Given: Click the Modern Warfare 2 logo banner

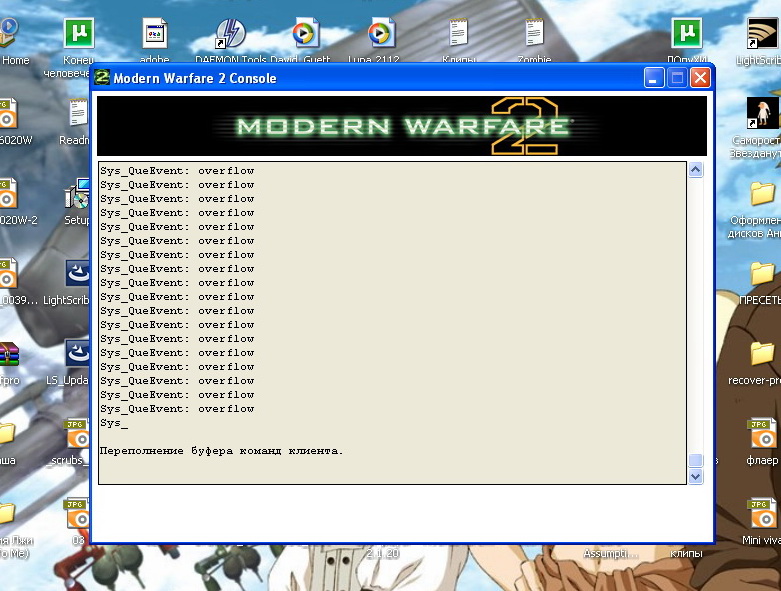Looking at the screenshot, I should tap(401, 126).
